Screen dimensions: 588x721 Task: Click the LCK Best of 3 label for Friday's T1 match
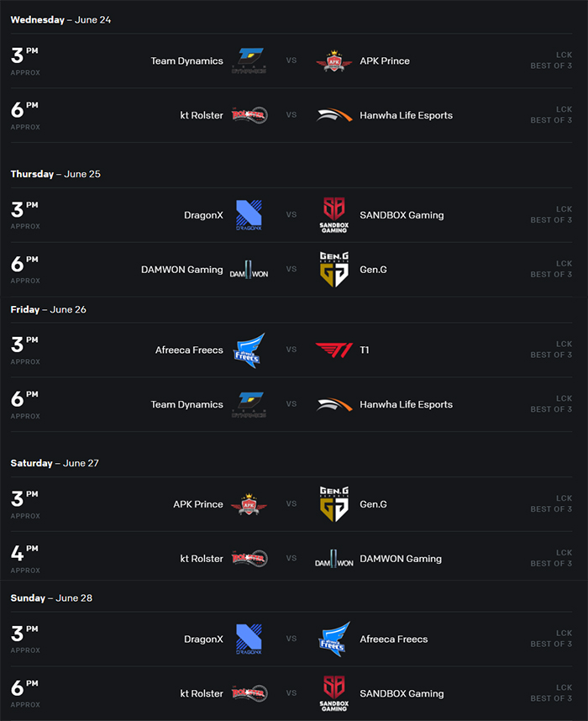tap(551, 350)
